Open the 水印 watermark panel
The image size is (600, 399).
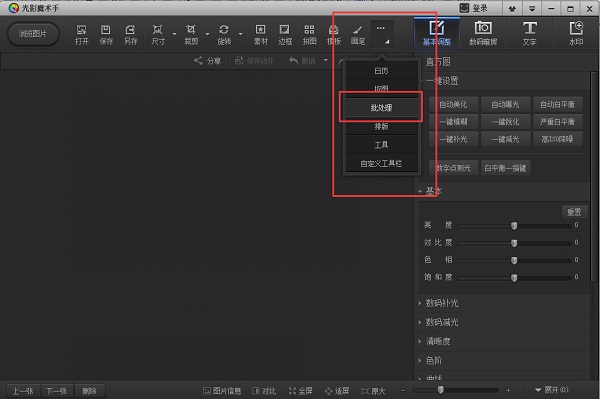click(576, 33)
